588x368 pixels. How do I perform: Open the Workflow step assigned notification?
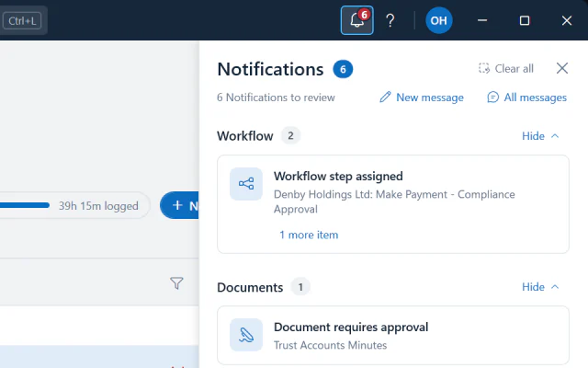[393, 204]
